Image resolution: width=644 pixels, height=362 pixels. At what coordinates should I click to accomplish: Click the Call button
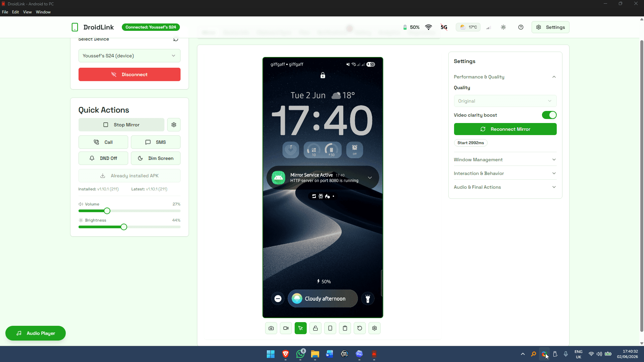[x=103, y=142]
